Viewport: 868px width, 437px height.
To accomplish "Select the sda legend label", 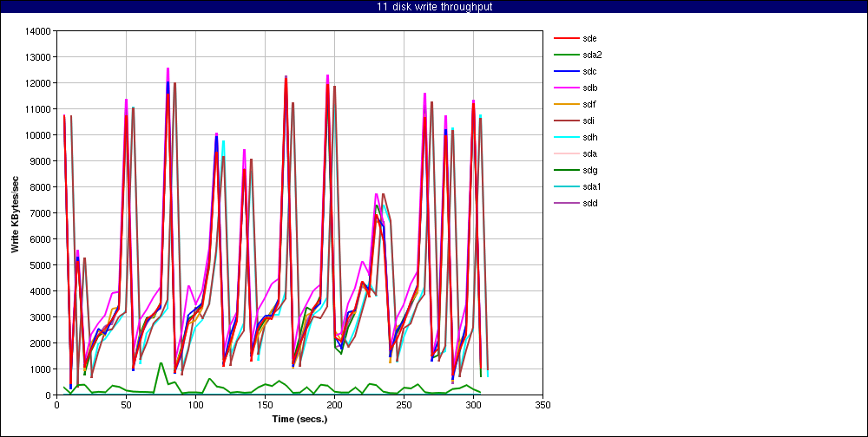I will (x=589, y=153).
